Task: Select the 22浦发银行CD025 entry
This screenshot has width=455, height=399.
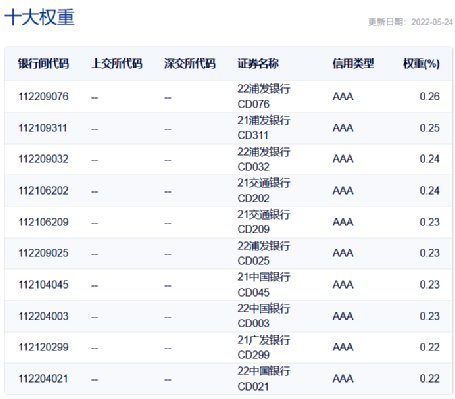Action: point(264,253)
